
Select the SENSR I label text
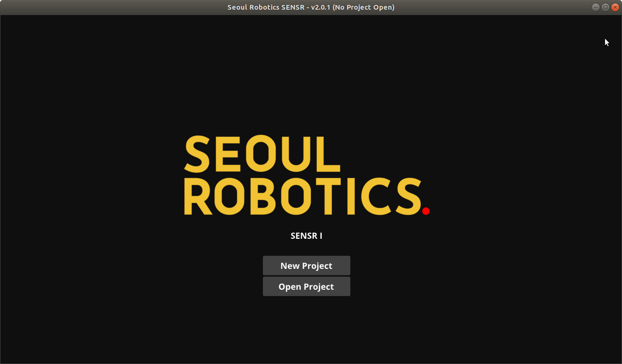tap(306, 236)
